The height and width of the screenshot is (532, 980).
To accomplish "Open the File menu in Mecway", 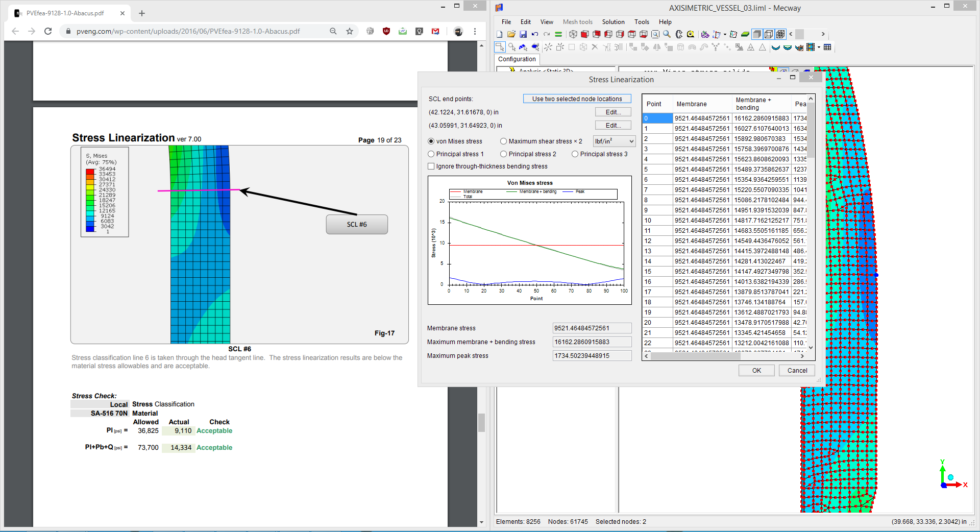I will point(506,22).
